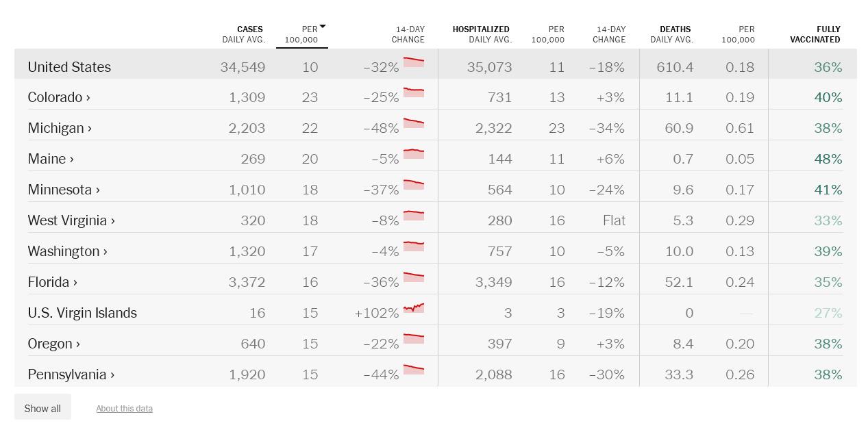The height and width of the screenshot is (432, 868).
Task: Click the Washington cases trend sparkline
Action: click(414, 246)
